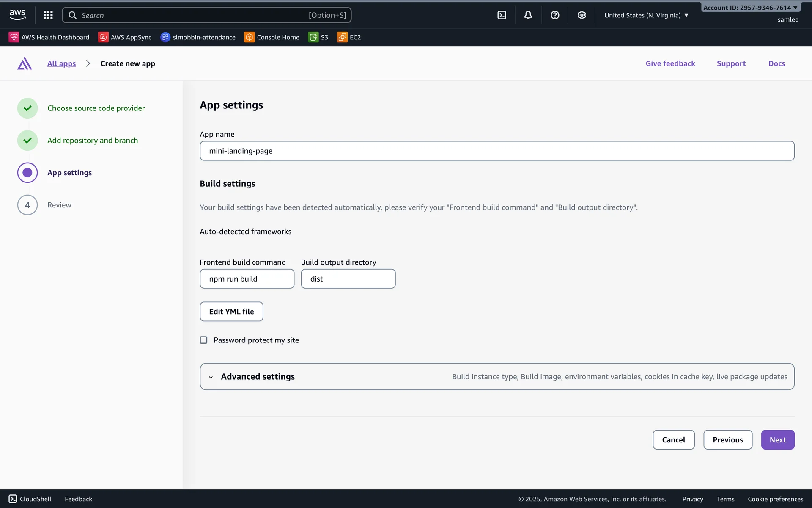
Task: Click the App name input field
Action: (x=497, y=151)
